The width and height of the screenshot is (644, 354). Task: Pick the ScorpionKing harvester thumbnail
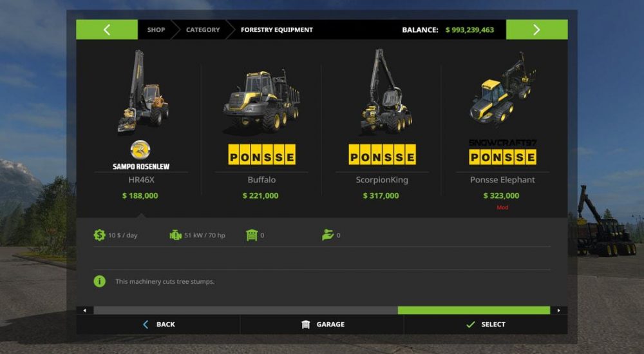point(385,92)
